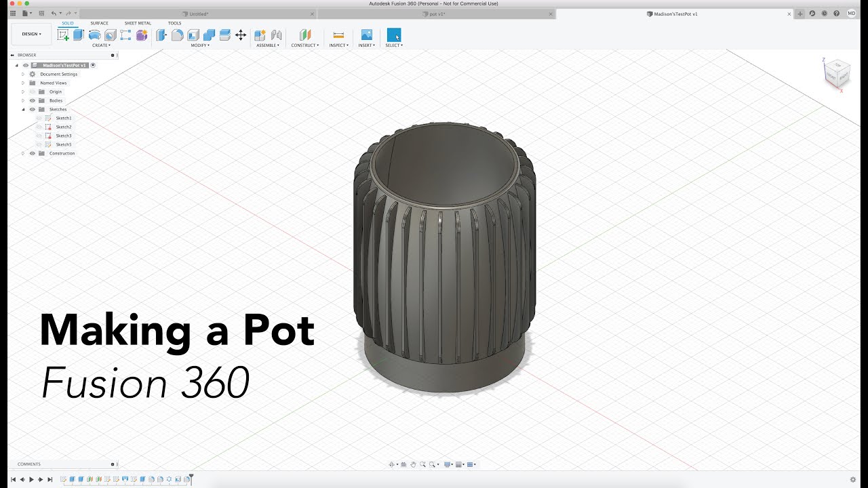868x488 pixels.
Task: Click the ViewCube orientation control
Action: [x=837, y=74]
